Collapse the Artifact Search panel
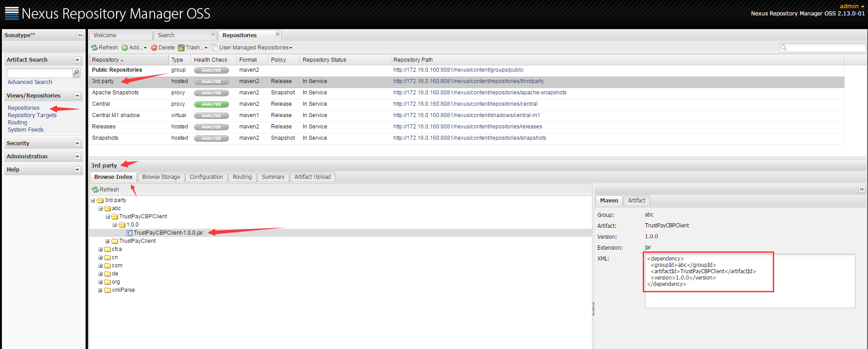 point(77,60)
